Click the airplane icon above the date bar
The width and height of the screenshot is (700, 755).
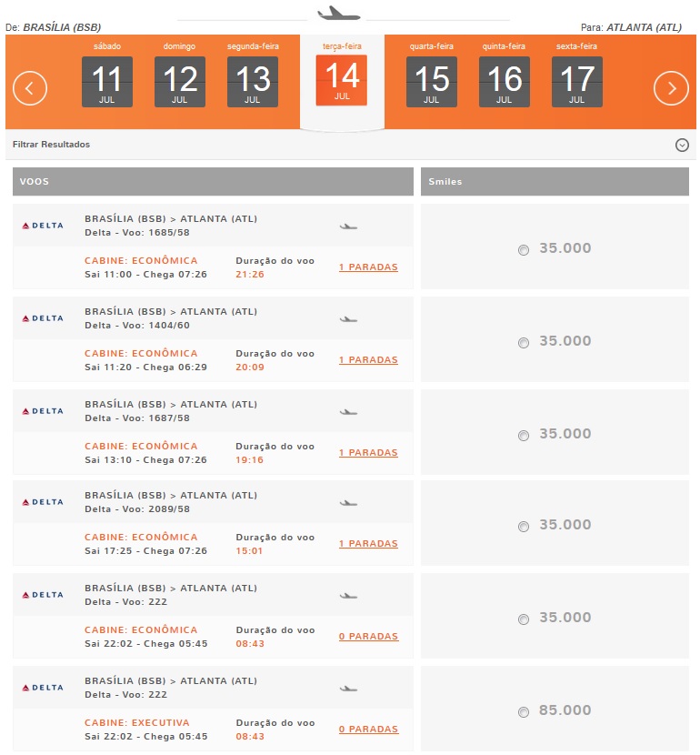click(339, 14)
